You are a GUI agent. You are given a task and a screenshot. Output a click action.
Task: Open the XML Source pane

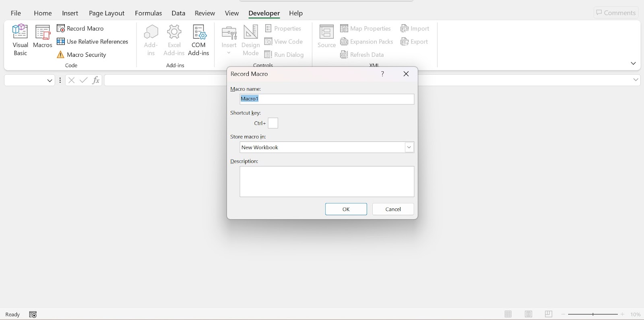pos(326,37)
